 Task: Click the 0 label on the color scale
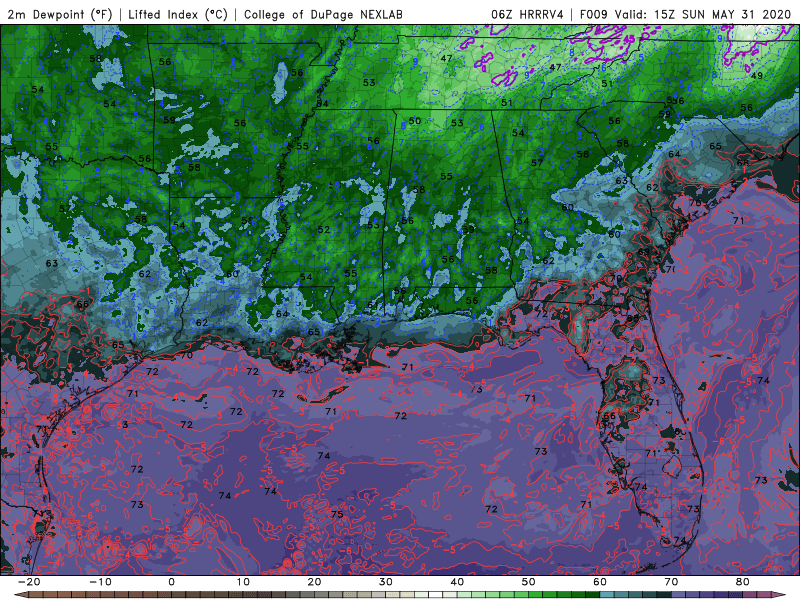(x=171, y=582)
